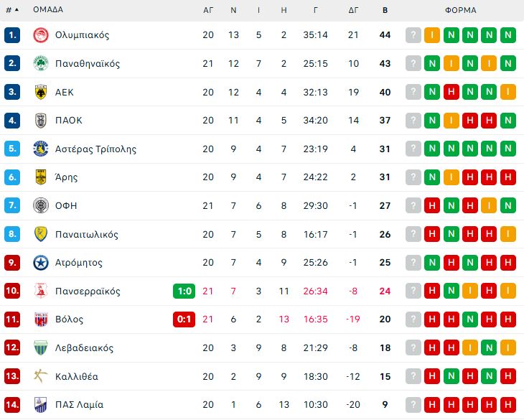This screenshot has width=524, height=420.
Task: Click the ΦΟΡΜΑ column header
Action: pos(461,10)
